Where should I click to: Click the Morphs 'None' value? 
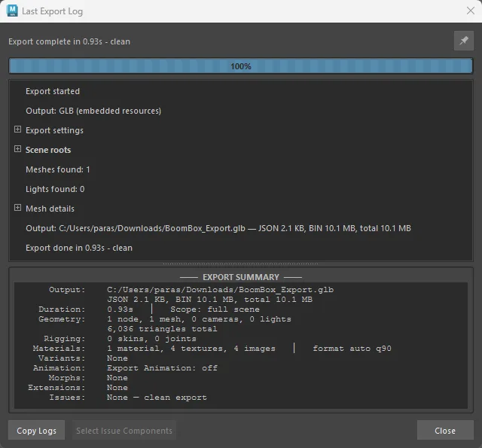(x=117, y=378)
